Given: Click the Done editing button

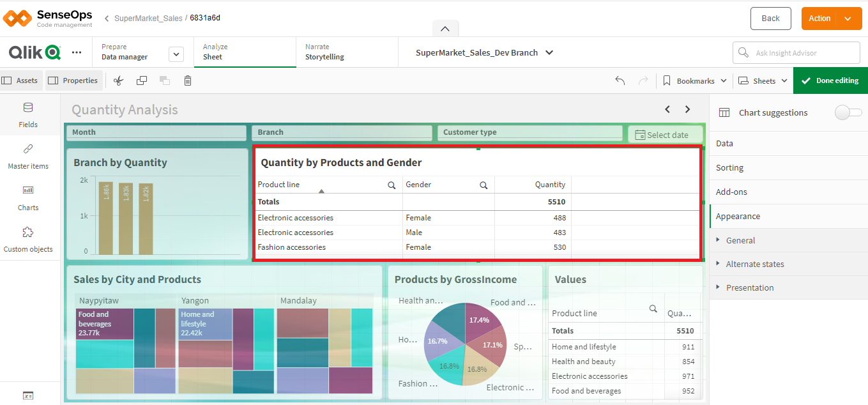Looking at the screenshot, I should pos(830,80).
